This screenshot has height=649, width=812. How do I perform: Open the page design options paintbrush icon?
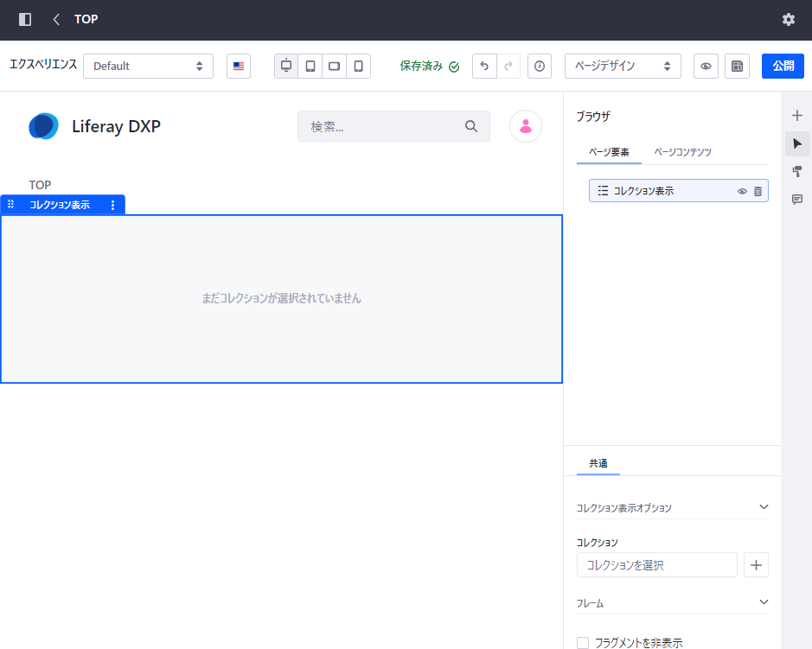[x=797, y=172]
